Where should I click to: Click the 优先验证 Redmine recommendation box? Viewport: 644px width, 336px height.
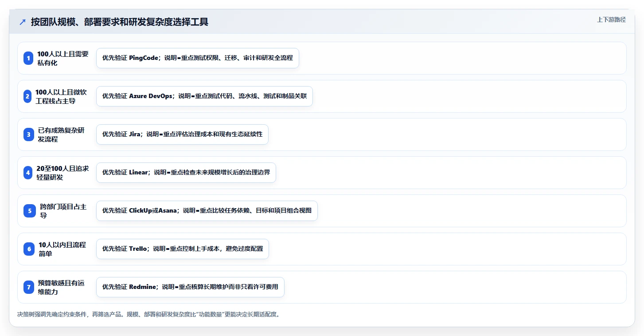point(190,287)
